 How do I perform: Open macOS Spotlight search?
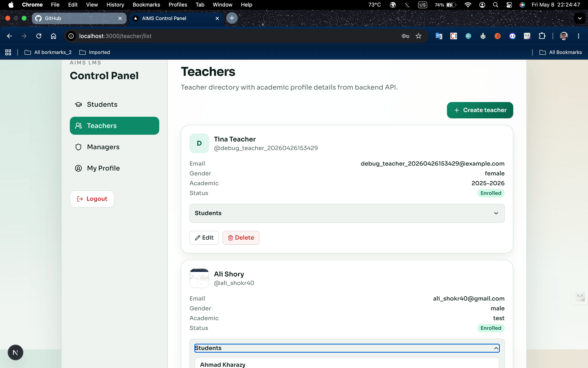point(496,5)
